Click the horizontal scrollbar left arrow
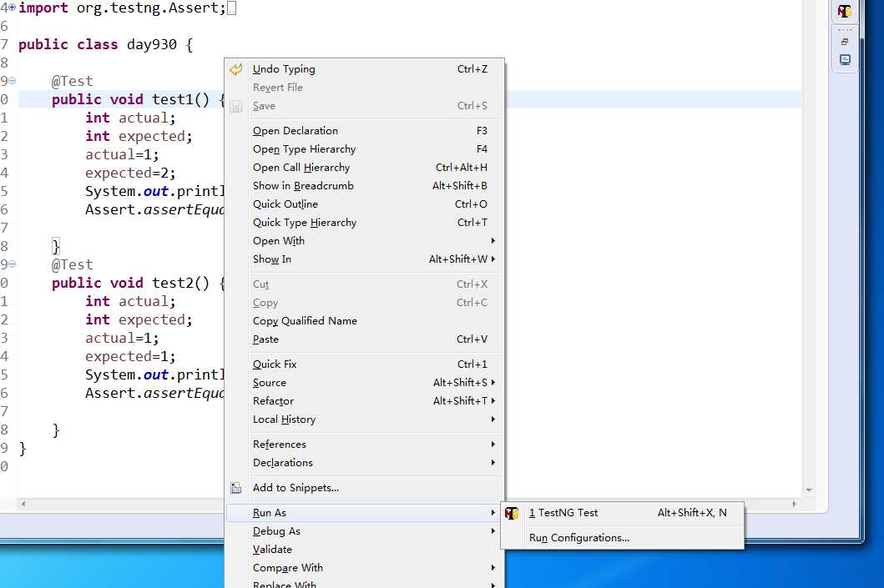 click(x=23, y=504)
